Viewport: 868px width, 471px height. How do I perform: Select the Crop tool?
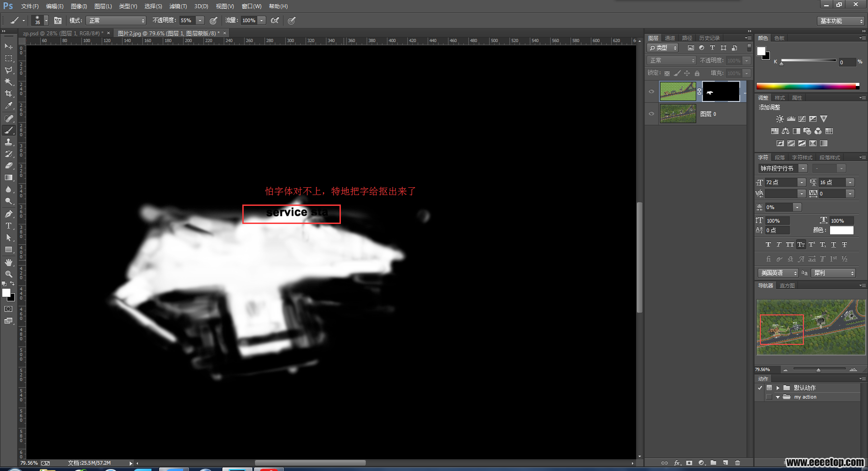[9, 94]
